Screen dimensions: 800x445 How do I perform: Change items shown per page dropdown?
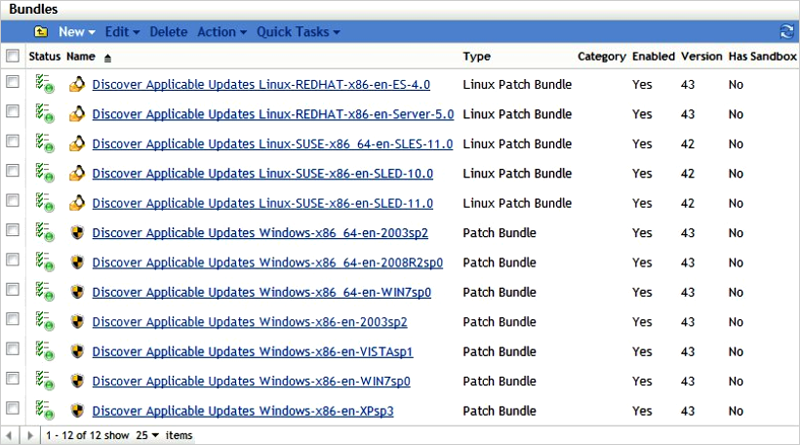pos(147,435)
